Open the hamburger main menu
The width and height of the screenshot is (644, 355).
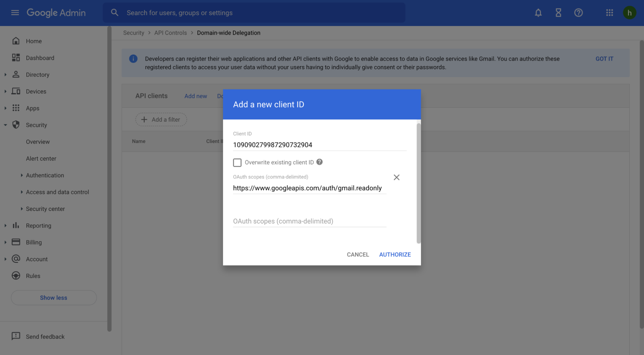[15, 13]
